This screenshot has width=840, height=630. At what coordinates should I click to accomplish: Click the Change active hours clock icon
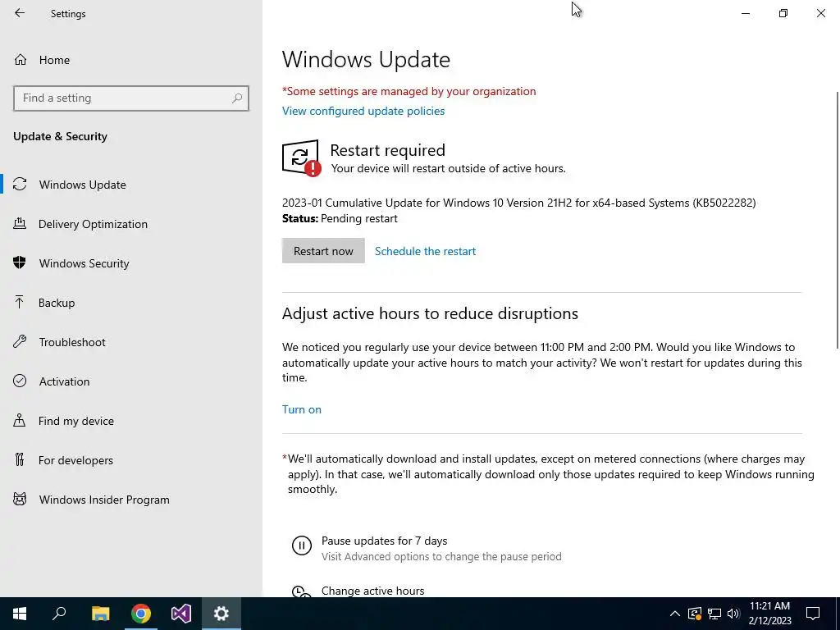(302, 591)
